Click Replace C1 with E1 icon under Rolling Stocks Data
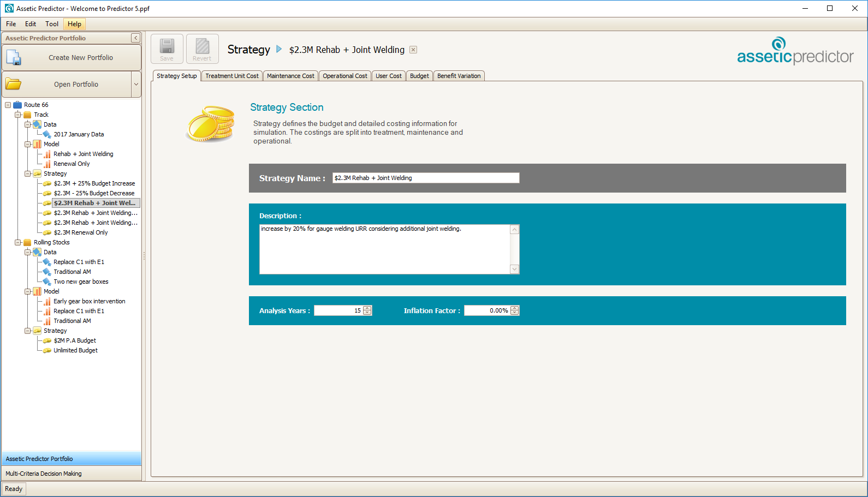This screenshot has height=497, width=868. point(47,262)
